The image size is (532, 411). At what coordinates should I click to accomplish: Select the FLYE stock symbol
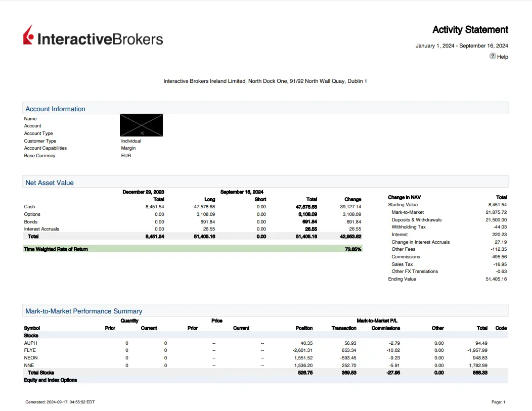[30, 350]
